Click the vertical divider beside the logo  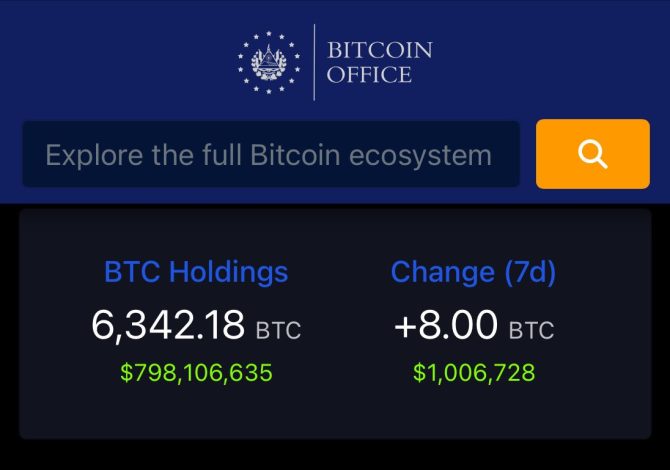(314, 62)
